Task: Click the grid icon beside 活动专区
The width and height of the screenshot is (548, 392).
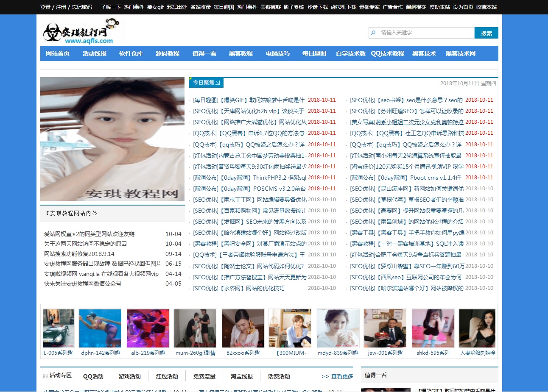Action: (45, 376)
